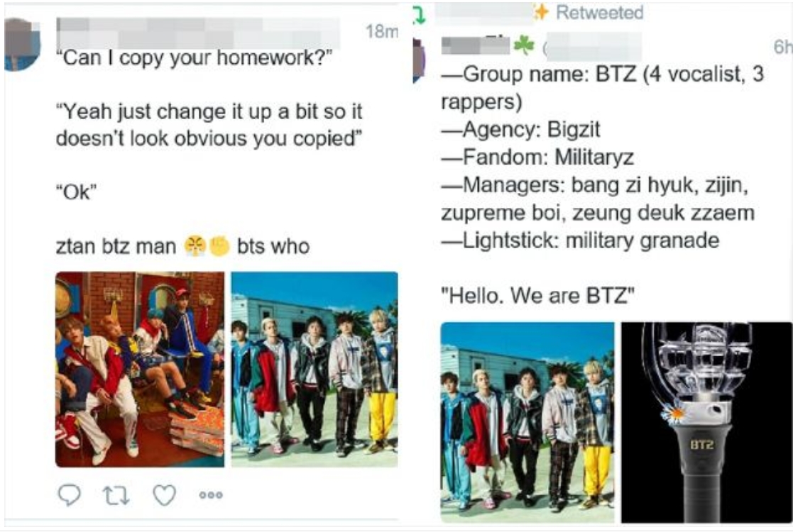Open red room group photo thumbnail
The image size is (793, 532).
point(140,370)
